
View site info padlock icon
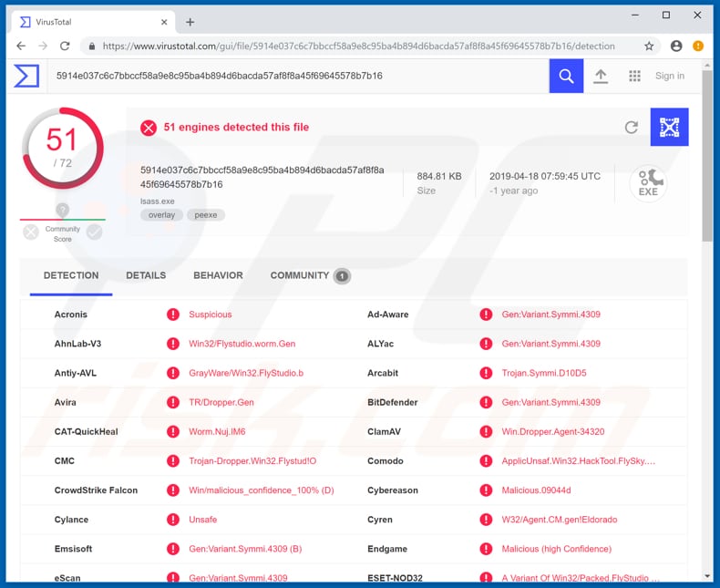(92, 46)
